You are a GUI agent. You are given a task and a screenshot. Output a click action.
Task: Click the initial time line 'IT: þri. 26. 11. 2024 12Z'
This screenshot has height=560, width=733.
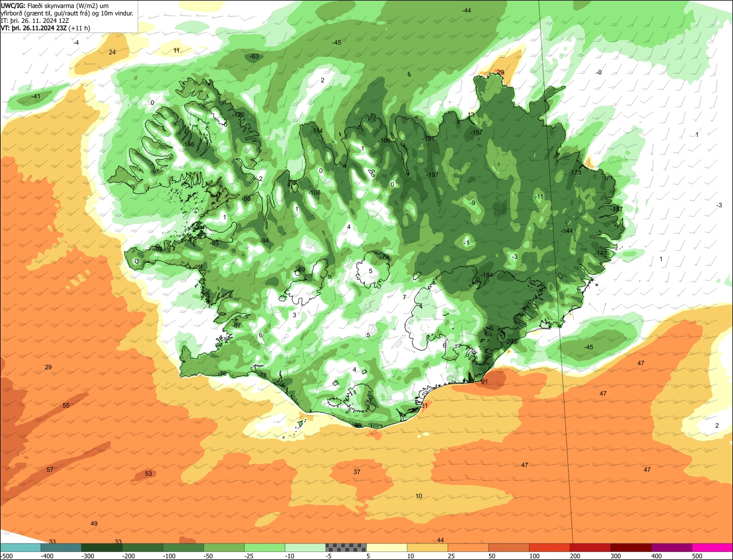point(35,21)
